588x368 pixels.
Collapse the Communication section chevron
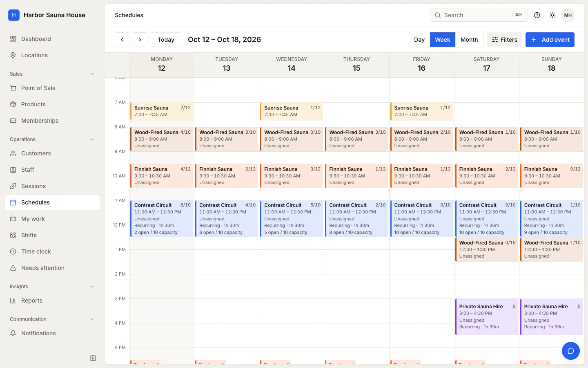click(x=92, y=319)
